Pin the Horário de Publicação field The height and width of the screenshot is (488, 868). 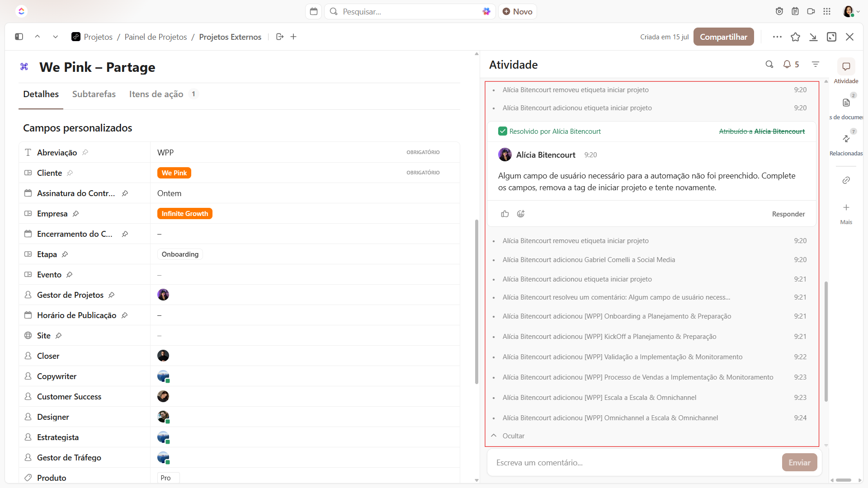pyautogui.click(x=124, y=315)
